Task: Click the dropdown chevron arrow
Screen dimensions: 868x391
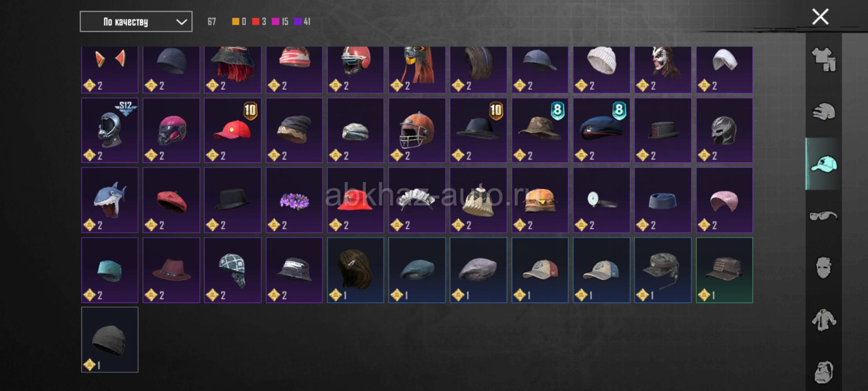Action: click(181, 22)
